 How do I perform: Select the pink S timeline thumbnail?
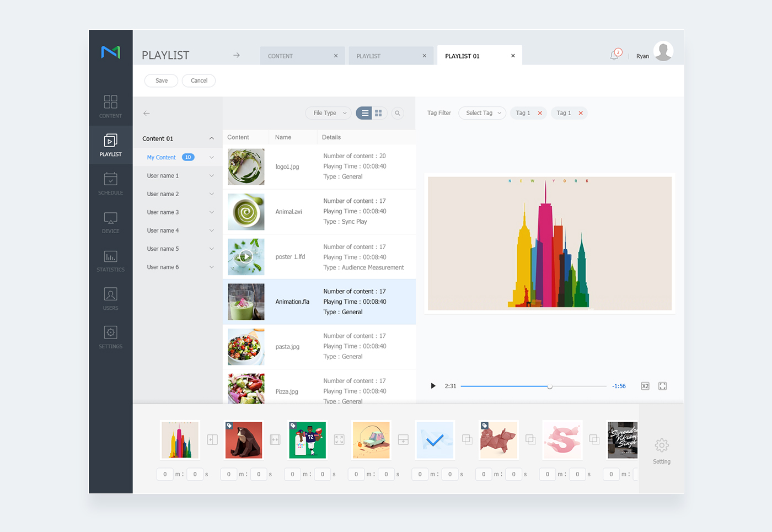562,440
